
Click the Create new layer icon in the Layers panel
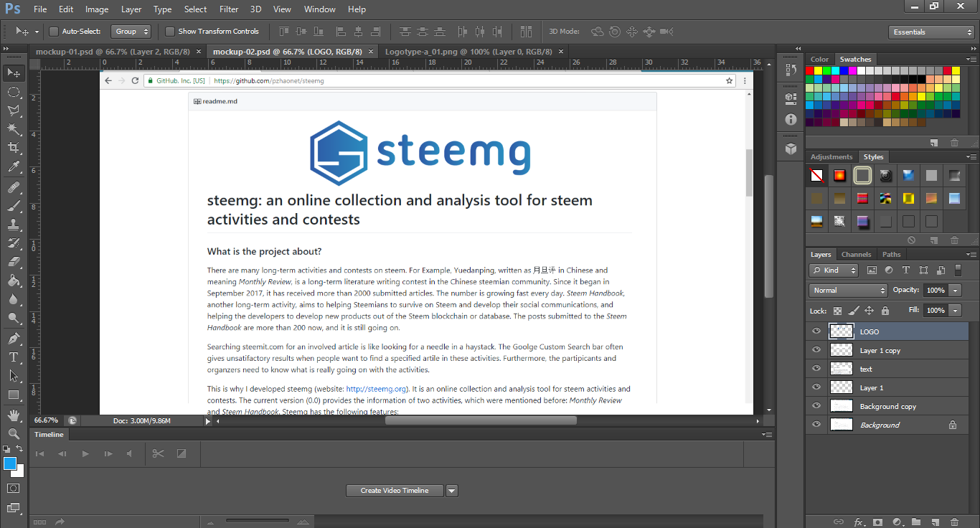935,522
